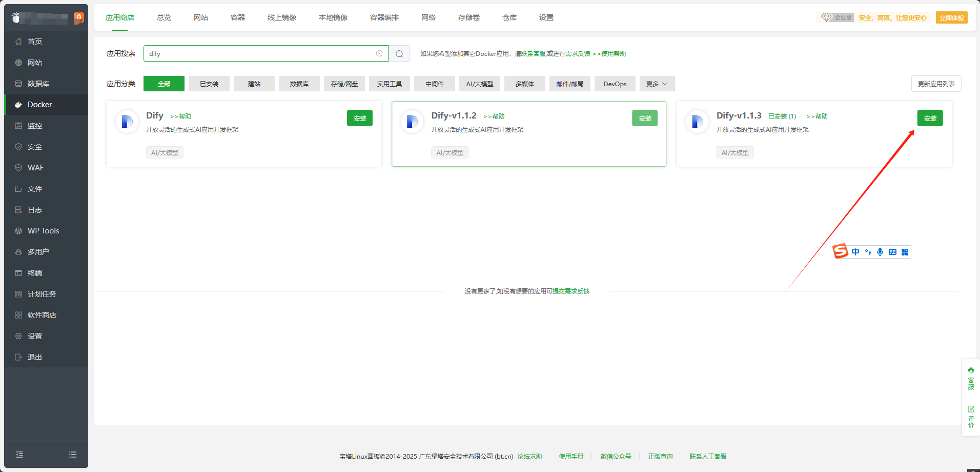Image resolution: width=980 pixels, height=472 pixels.
Task: Click the 联系客服 link
Action: [534, 53]
